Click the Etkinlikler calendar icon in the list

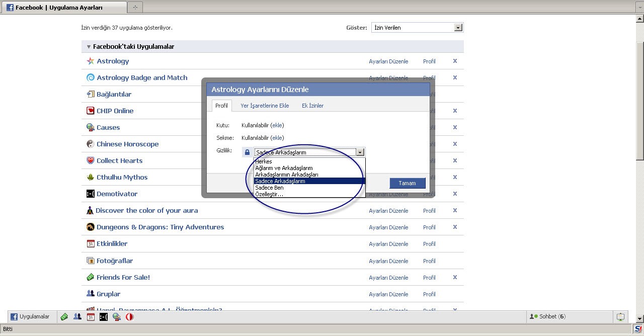click(91, 244)
